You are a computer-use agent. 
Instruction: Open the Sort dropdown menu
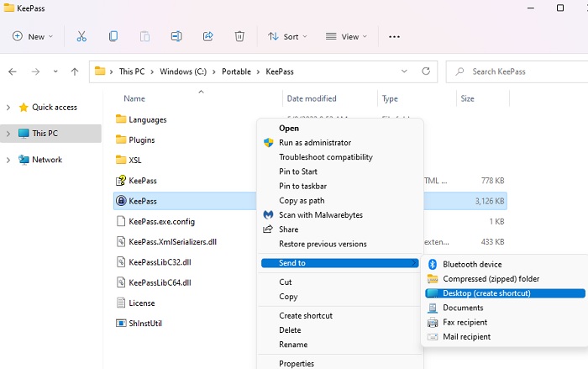click(287, 36)
